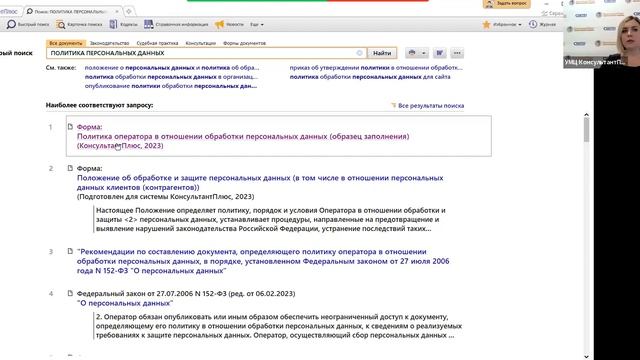640x360 pixels.
Task: Click the filter icon near Все результаты поиска
Action: pos(393,106)
